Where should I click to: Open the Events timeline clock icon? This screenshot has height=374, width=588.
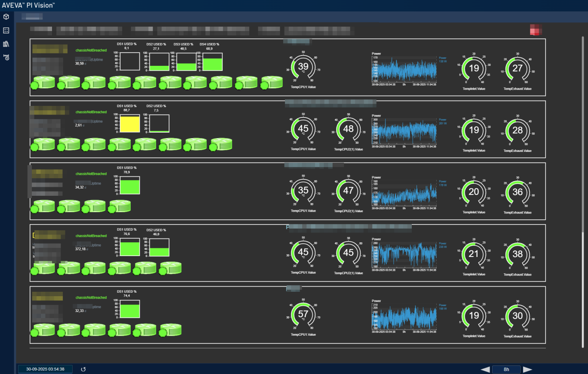click(6, 57)
